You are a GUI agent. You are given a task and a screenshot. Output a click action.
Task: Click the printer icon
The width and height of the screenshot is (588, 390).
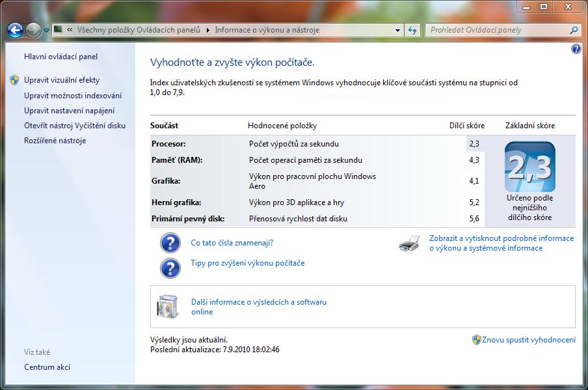[409, 244]
